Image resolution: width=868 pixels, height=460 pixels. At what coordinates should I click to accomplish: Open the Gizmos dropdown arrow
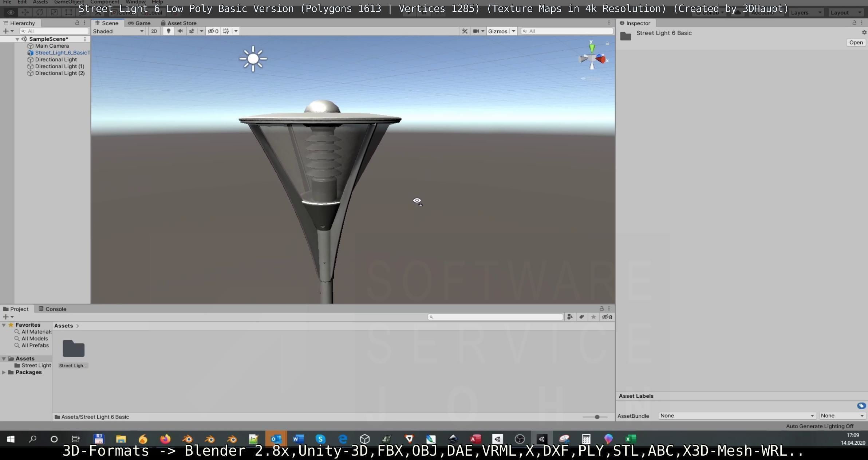[x=513, y=31]
